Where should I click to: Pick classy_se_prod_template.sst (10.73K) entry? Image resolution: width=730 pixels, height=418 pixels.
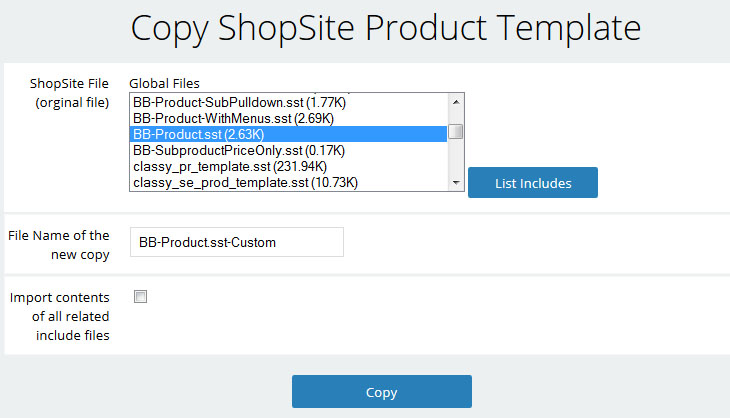point(288,182)
